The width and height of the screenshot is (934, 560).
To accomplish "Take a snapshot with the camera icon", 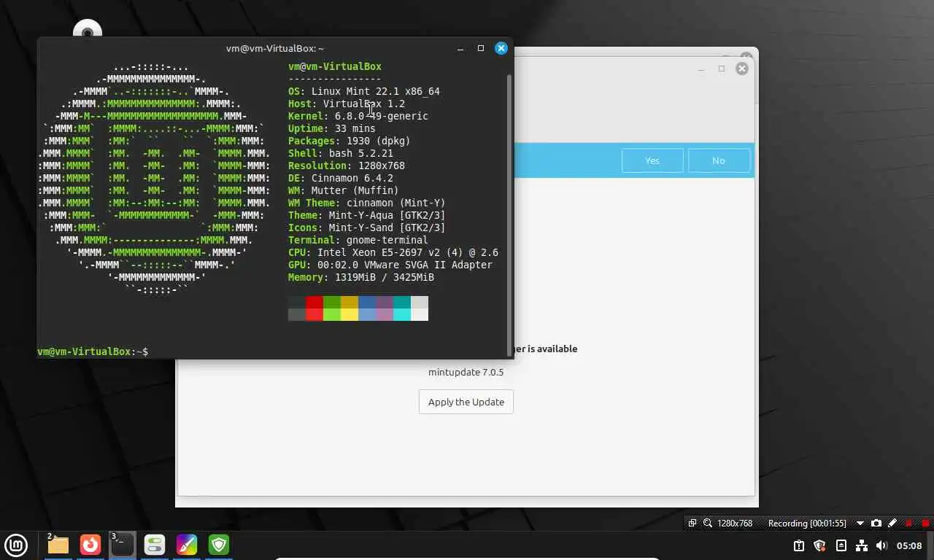I will tap(876, 523).
